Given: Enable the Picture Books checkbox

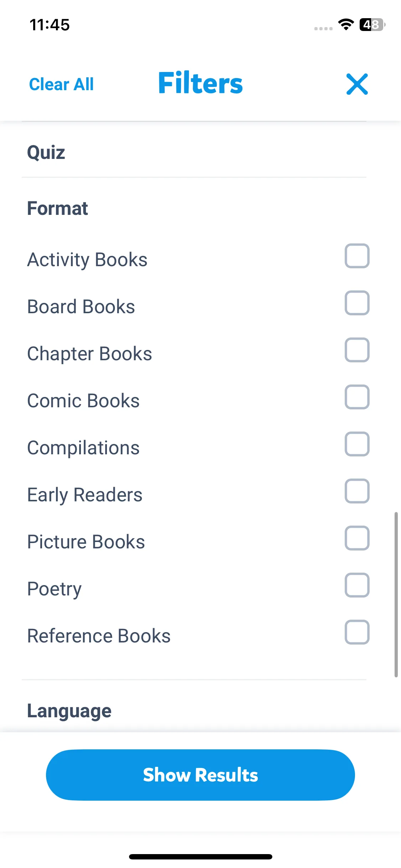Looking at the screenshot, I should 357,538.
